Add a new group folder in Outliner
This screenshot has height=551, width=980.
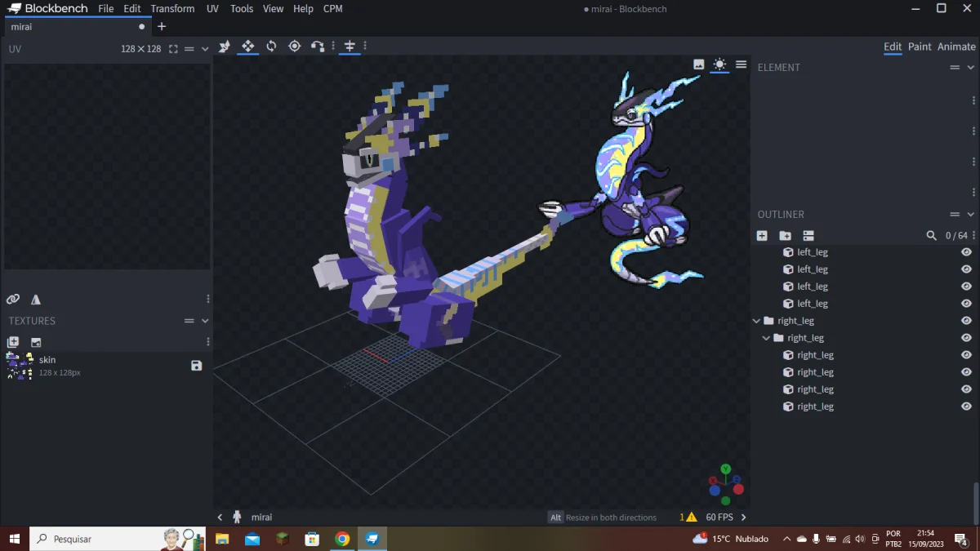point(786,235)
